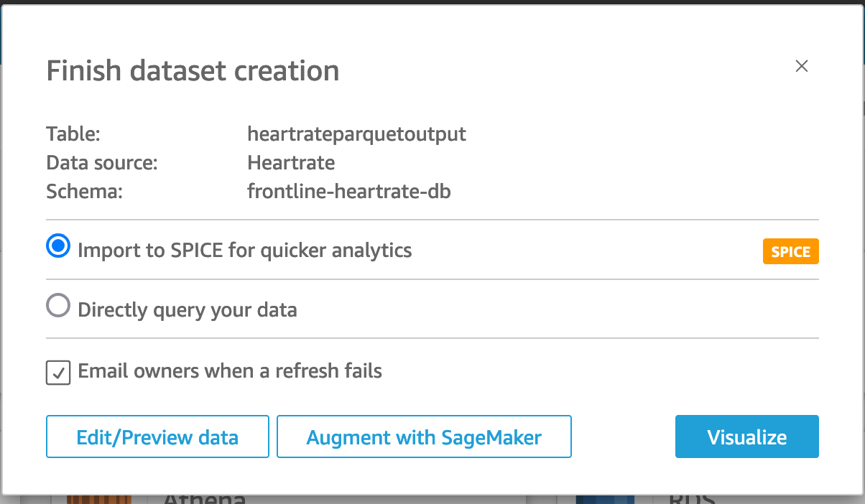865x504 pixels.
Task: Click the 'Directly query your data' label text
Action: [187, 310]
